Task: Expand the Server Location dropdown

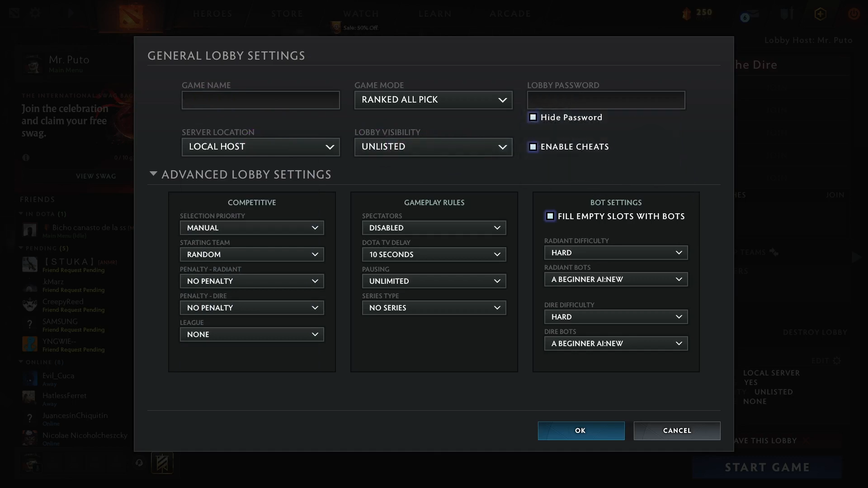Action: pos(260,147)
